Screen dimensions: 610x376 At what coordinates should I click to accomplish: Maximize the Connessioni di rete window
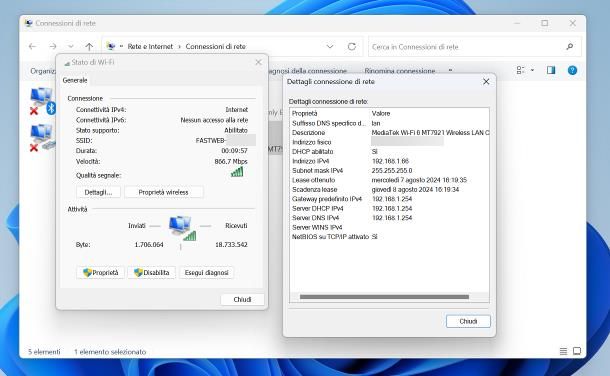click(545, 23)
